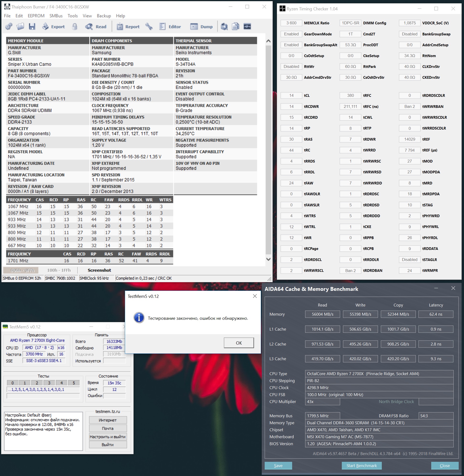The width and height of the screenshot is (464, 476).
Task: Click the copy pages icon in toolbar
Action: coord(235,26)
